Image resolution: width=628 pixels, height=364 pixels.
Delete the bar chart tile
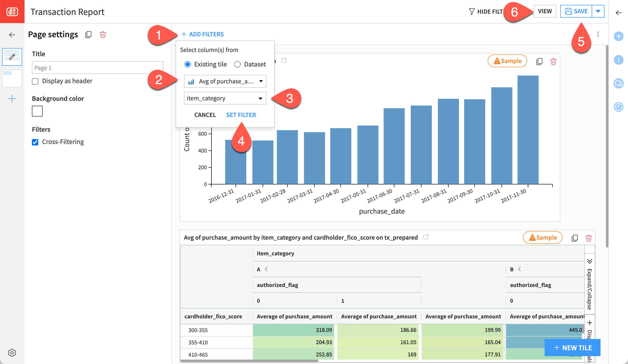(x=553, y=62)
